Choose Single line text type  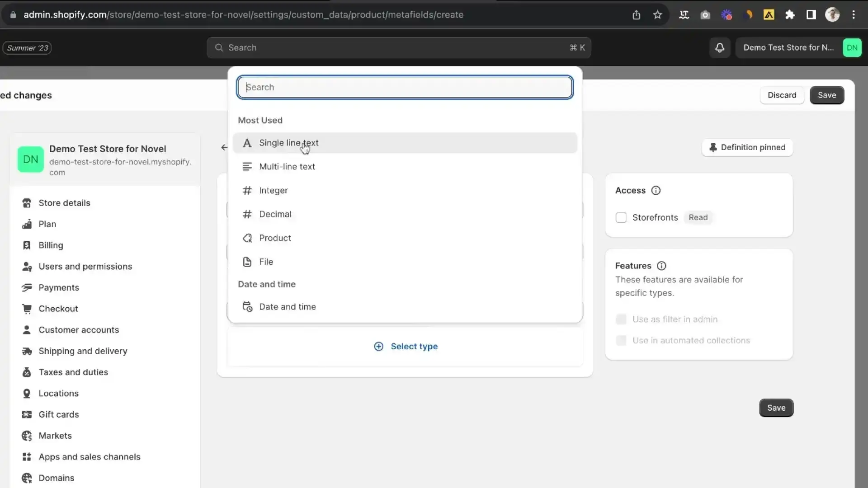point(289,143)
